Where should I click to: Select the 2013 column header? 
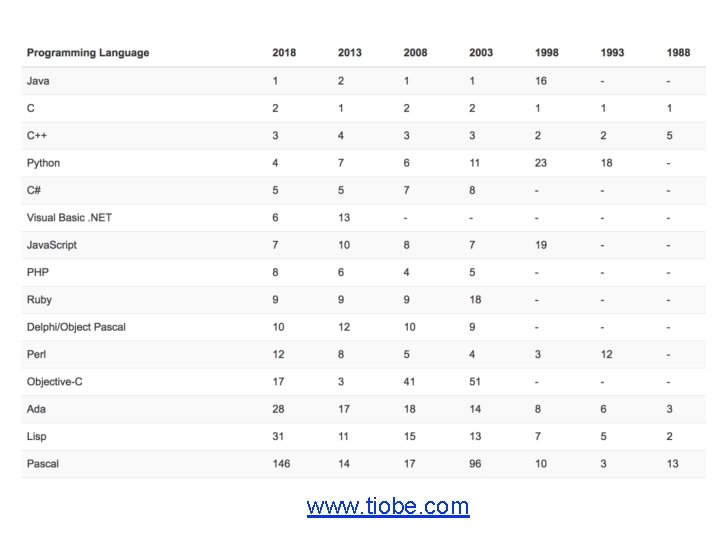[x=349, y=53]
